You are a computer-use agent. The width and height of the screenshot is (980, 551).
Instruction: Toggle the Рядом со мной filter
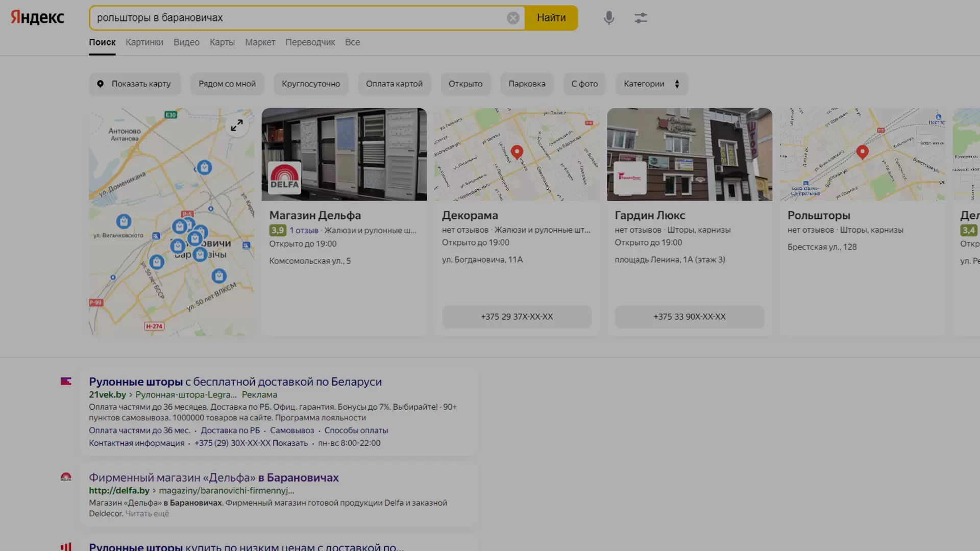(x=227, y=84)
